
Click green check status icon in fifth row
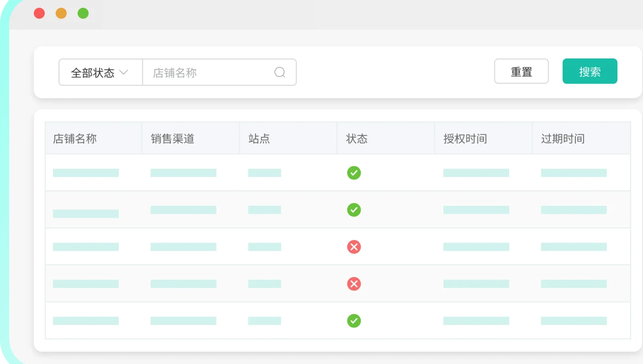(x=354, y=321)
